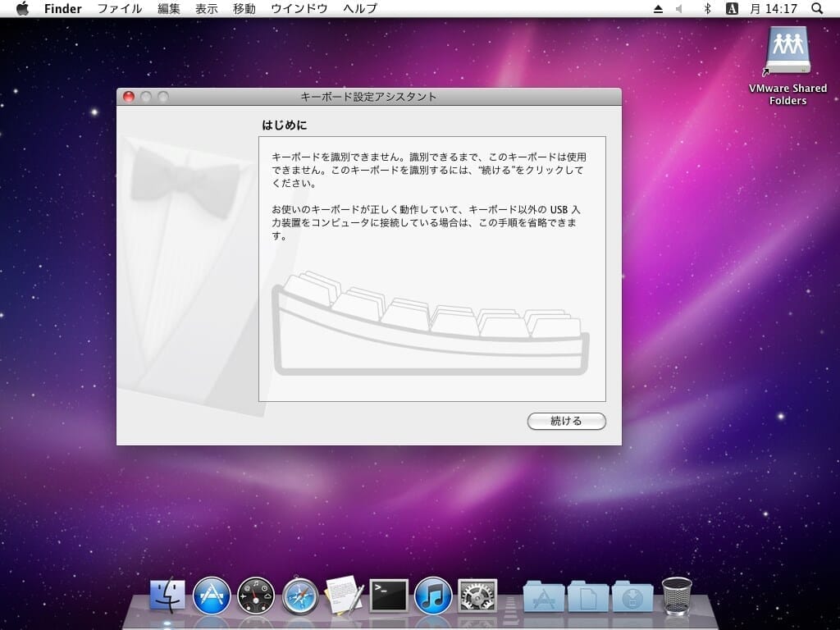
Task: Open Spotlight search magnifier in menu bar
Action: point(816,8)
